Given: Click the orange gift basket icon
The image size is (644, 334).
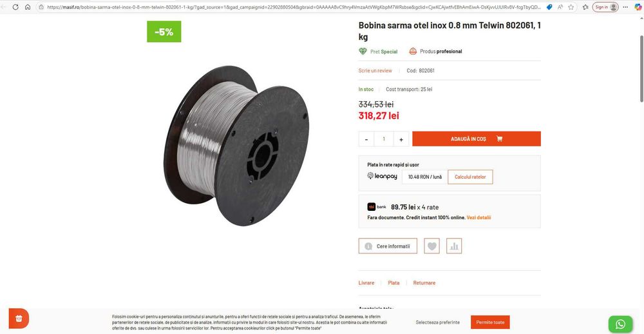Looking at the screenshot, I should tap(19, 319).
